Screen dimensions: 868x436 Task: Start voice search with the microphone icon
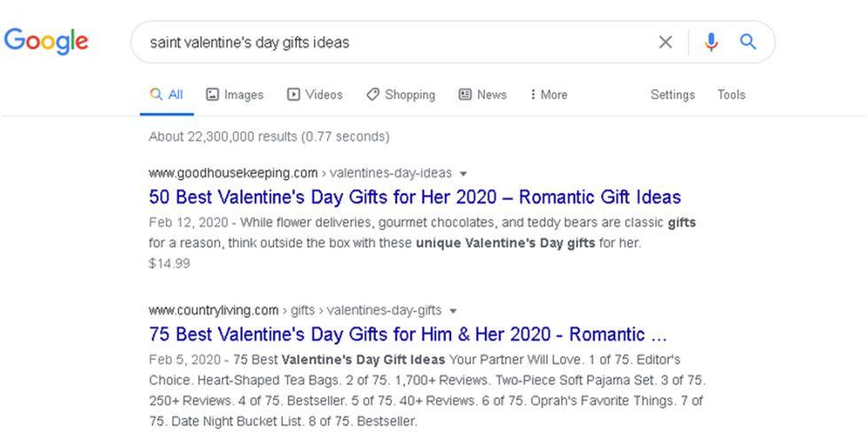tap(711, 42)
